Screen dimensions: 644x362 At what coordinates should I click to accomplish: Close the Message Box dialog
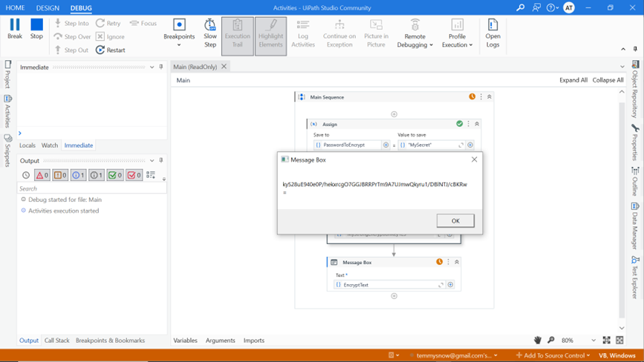click(x=475, y=159)
